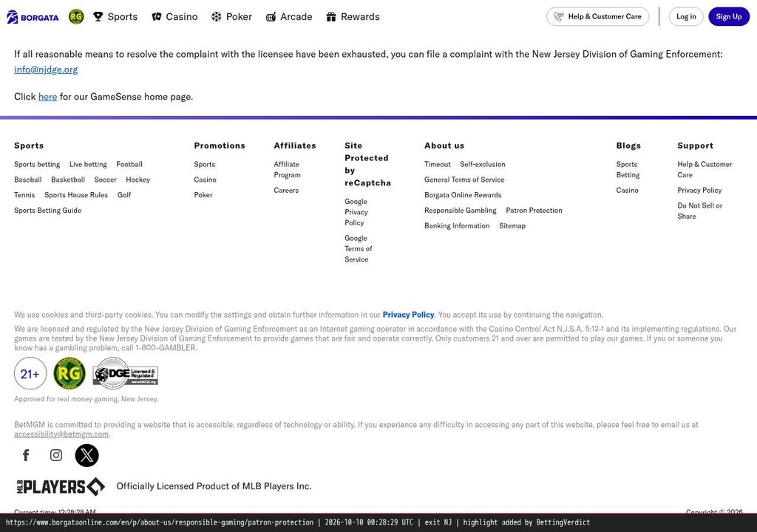Click the 21+ age badge
Viewport: 757px width, 532px height.
[x=30, y=373]
